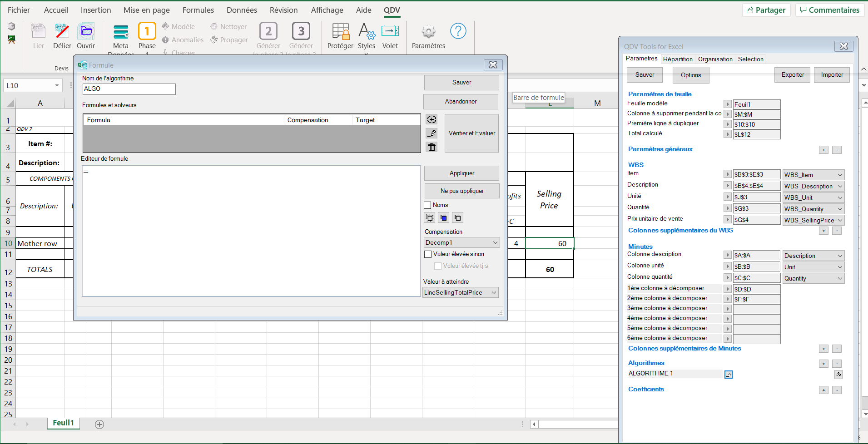The height and width of the screenshot is (444, 868).
Task: Delete formula with the trash icon
Action: [x=432, y=147]
